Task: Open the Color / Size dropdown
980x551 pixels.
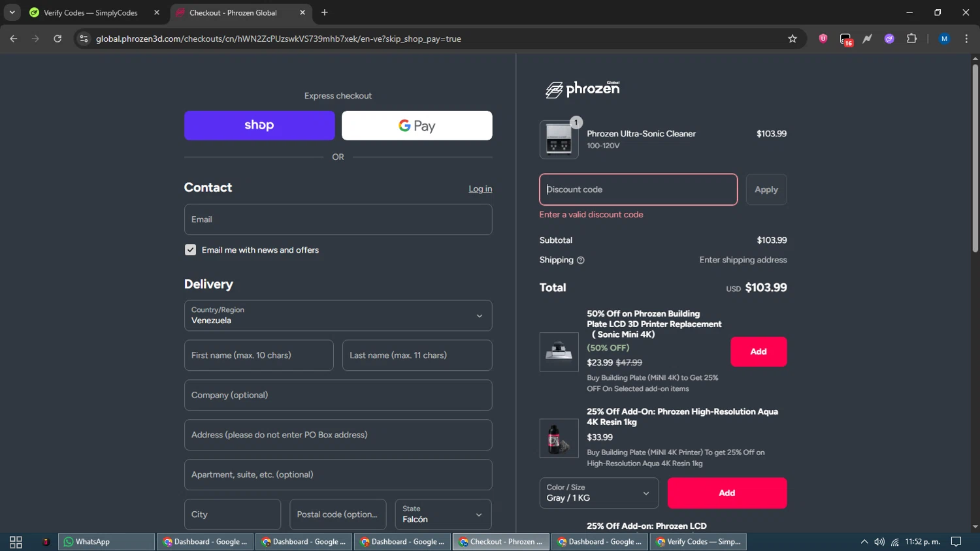Action: [x=598, y=493]
